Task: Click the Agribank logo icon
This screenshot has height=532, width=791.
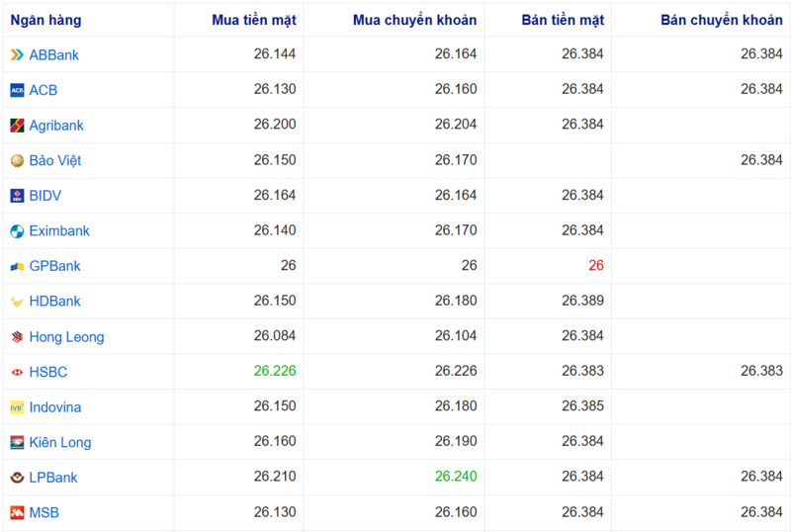Action: click(x=17, y=126)
